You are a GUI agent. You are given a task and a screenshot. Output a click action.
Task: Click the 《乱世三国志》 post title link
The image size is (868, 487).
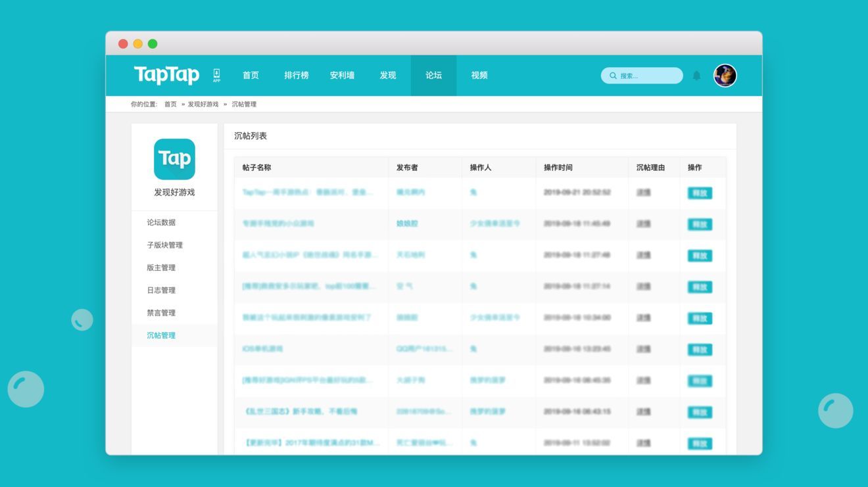click(301, 411)
